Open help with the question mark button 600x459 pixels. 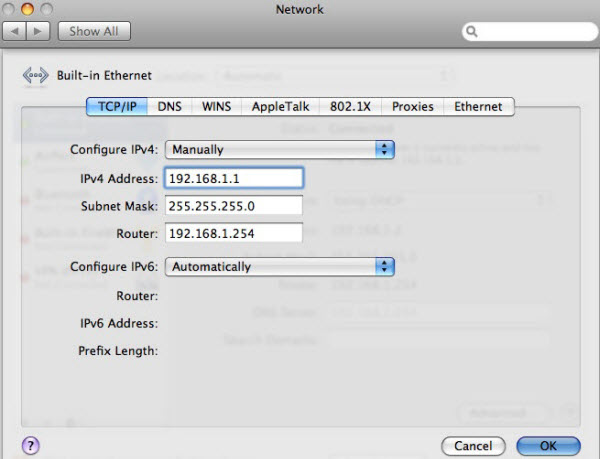pyautogui.click(x=30, y=443)
